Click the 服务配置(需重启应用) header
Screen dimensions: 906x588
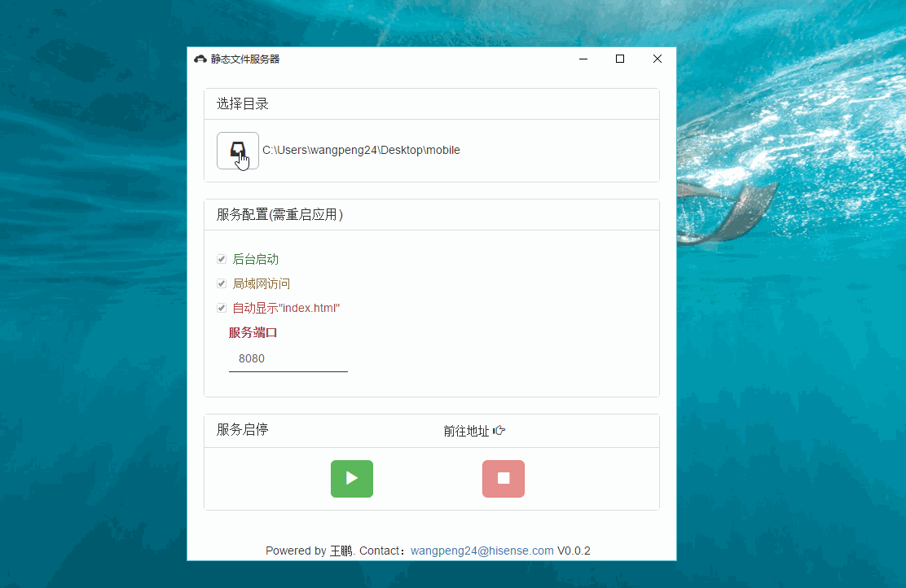279,215
